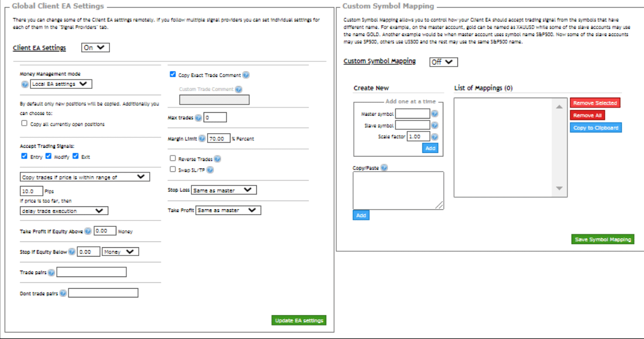Click Remove Selected button
Image resolution: width=644 pixels, height=339 pixels.
[595, 103]
